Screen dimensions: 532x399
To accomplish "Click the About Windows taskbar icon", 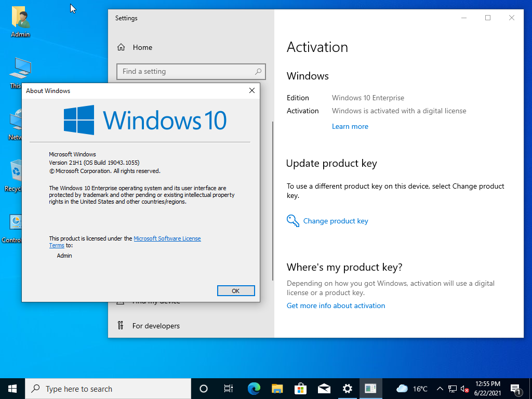I will pos(371,389).
